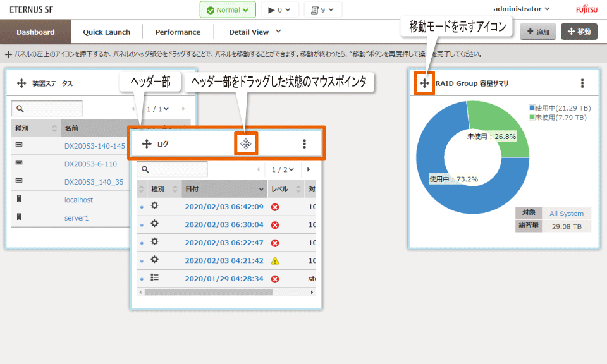Click gear icon in 04:21:42 log row
The width and height of the screenshot is (607, 364).
tap(154, 259)
